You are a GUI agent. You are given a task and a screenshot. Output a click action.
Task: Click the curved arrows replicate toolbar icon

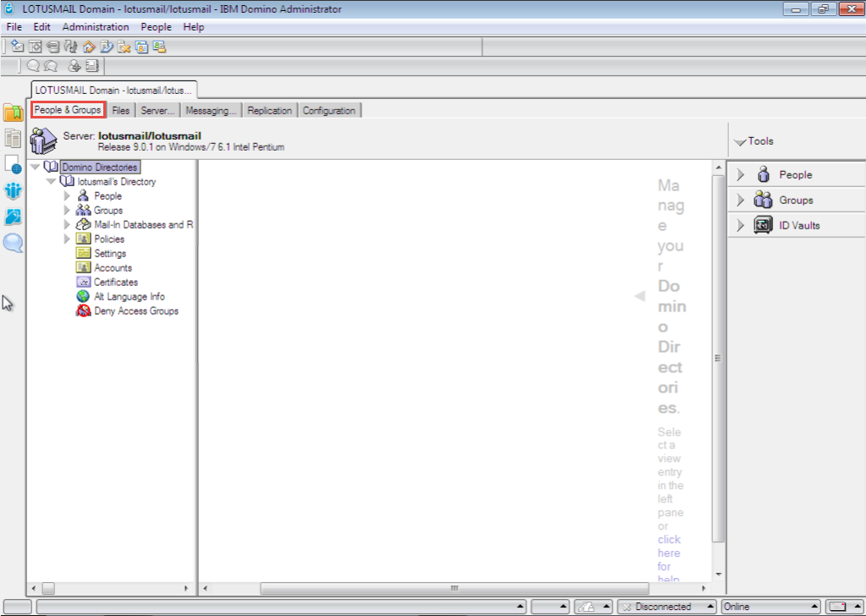coord(71,47)
